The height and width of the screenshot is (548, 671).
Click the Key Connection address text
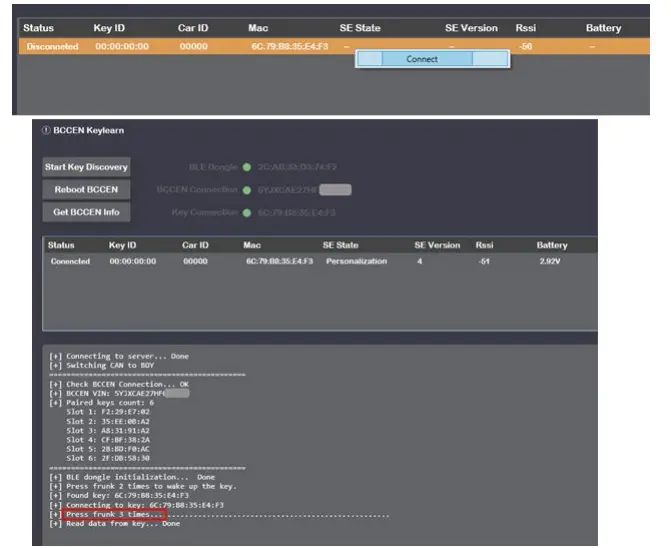297,213
